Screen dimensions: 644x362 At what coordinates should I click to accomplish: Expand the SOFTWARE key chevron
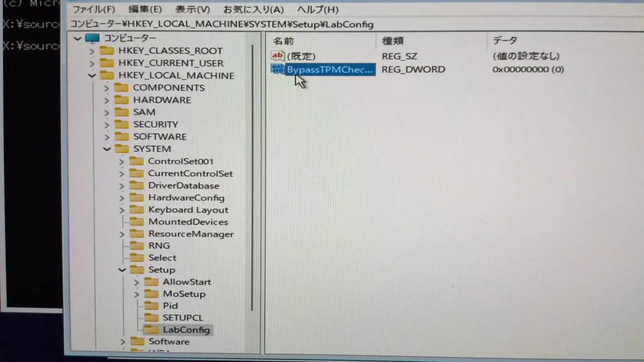106,137
